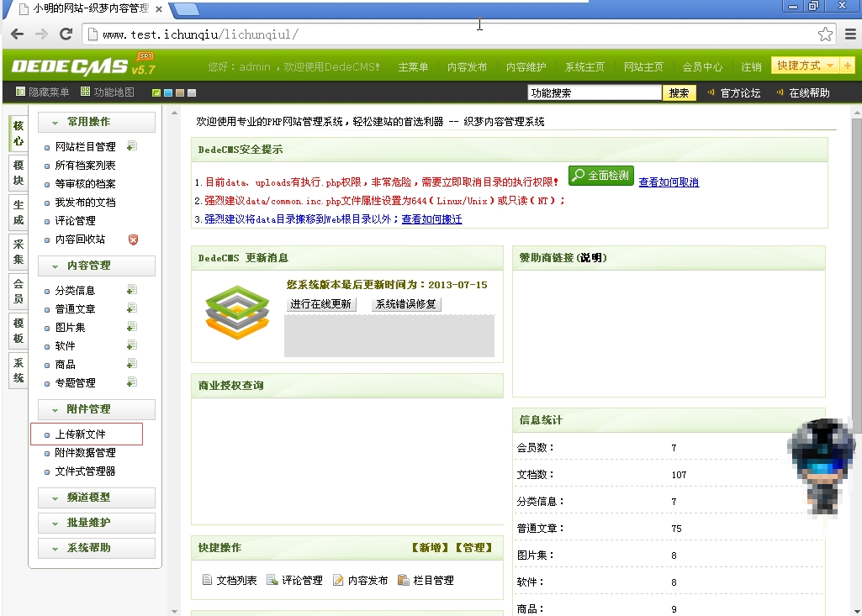Click the add icon next to 分类信息

[132, 290]
